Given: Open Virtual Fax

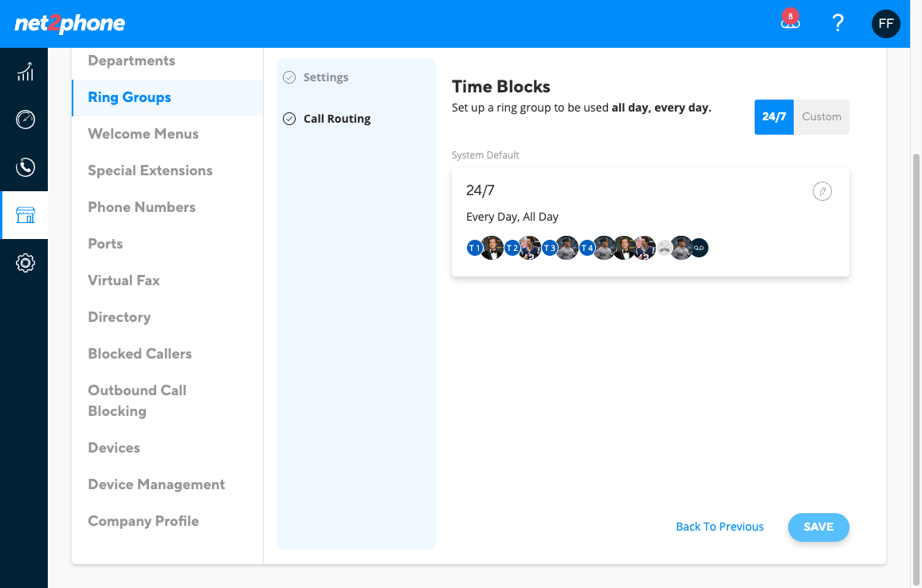Looking at the screenshot, I should coord(124,280).
